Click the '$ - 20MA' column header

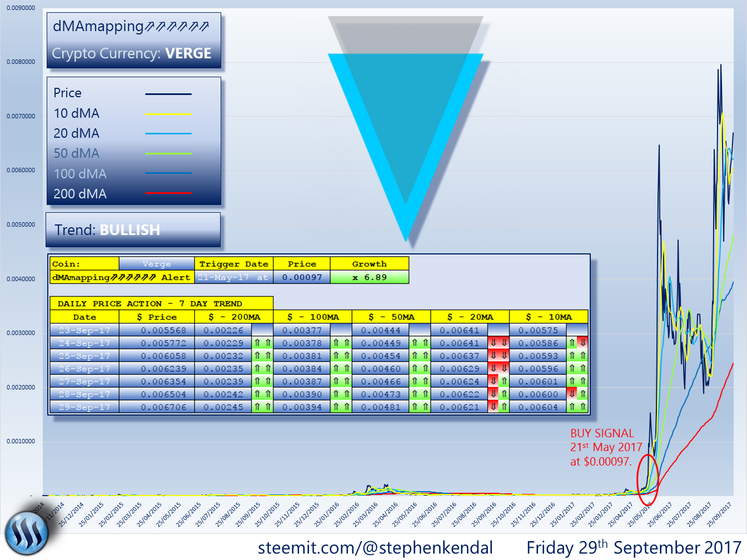click(470, 317)
